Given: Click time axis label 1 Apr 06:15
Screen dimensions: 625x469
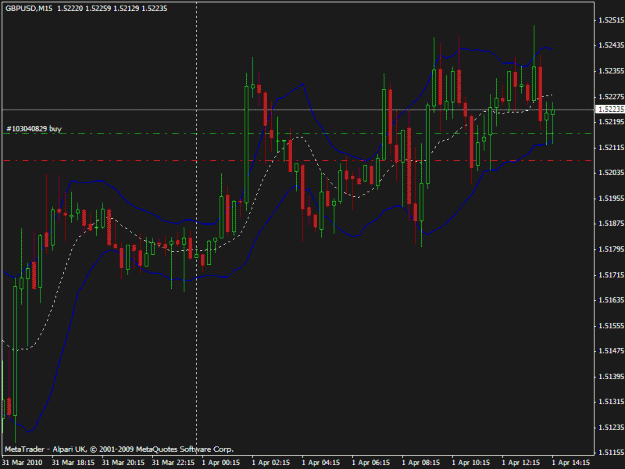Looking at the screenshot, I should point(371,463).
